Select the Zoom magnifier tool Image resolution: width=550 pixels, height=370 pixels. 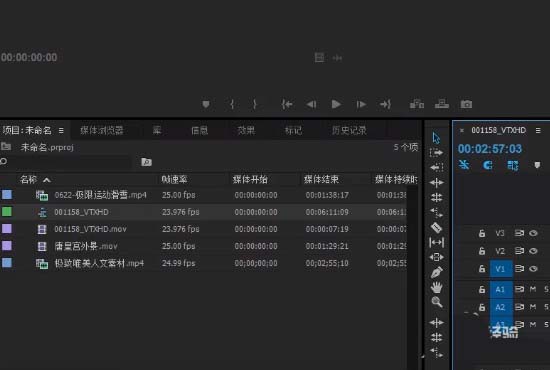click(437, 302)
